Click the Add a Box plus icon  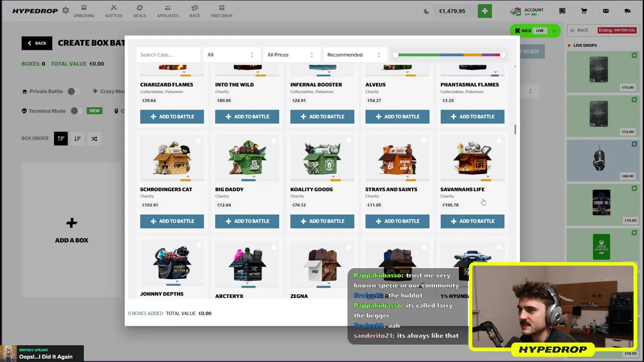pyautogui.click(x=71, y=223)
